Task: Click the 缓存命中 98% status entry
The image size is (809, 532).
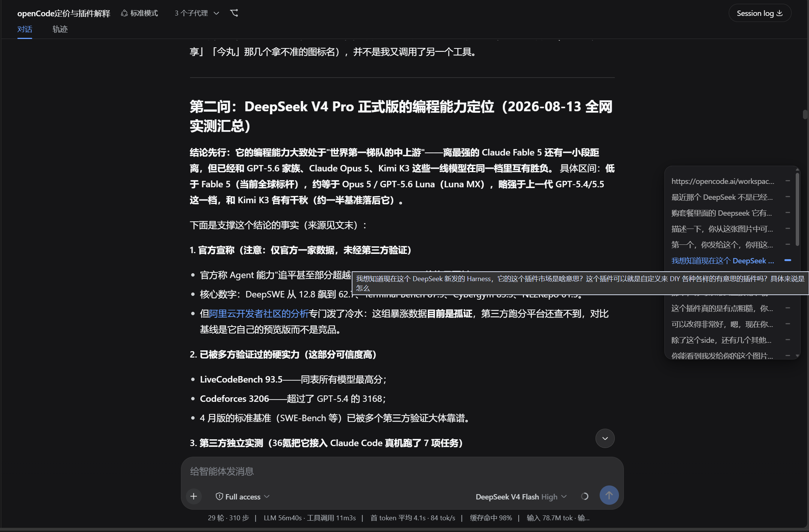Action: point(491,518)
